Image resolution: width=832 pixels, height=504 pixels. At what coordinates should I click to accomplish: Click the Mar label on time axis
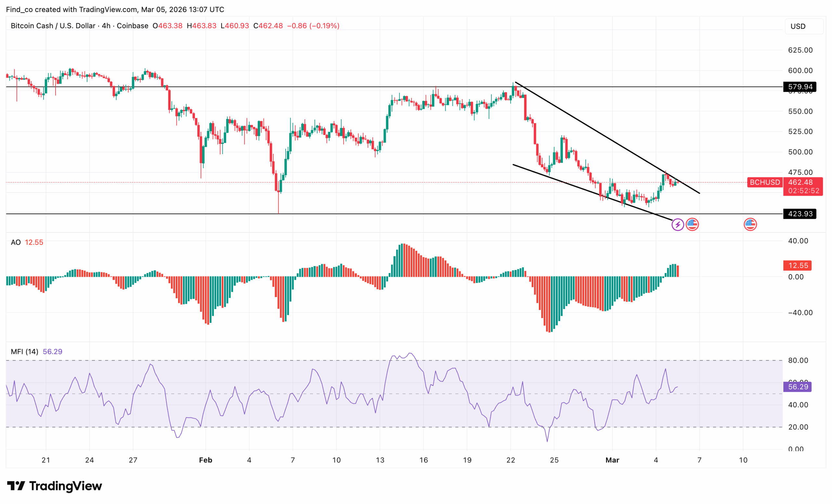tap(613, 460)
